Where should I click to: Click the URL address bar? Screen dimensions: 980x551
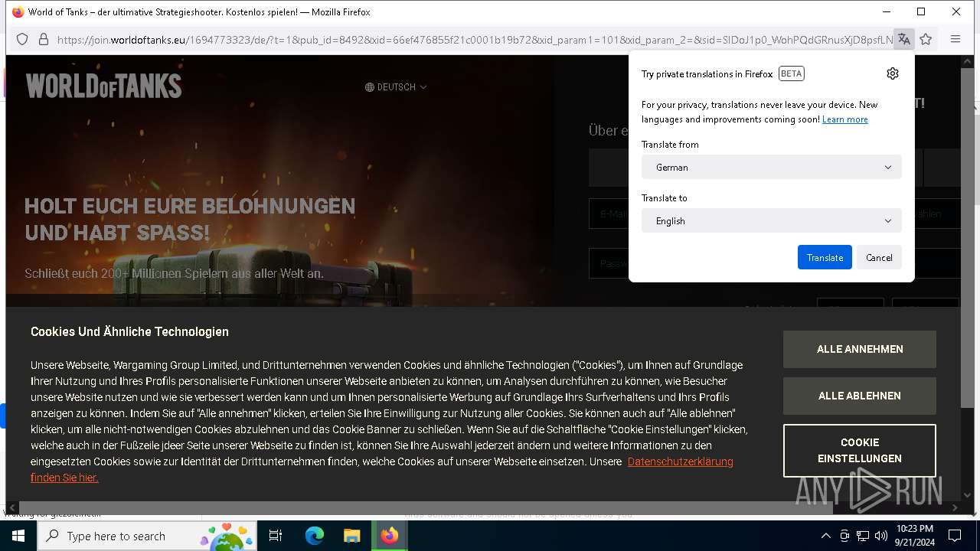(x=475, y=39)
